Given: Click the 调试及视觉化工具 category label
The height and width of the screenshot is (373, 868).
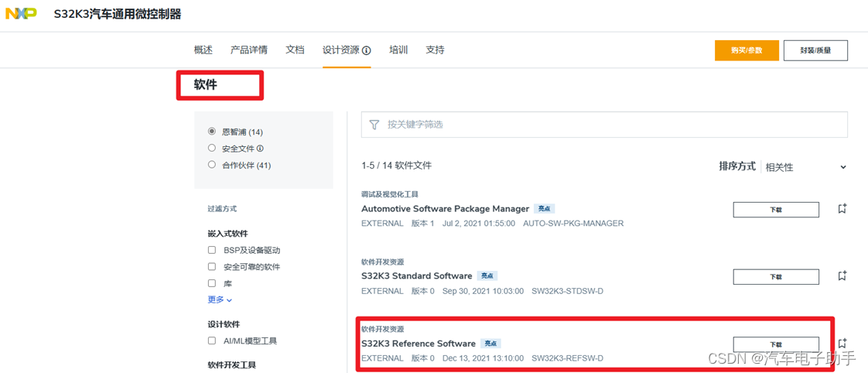Looking at the screenshot, I should pos(390,194).
